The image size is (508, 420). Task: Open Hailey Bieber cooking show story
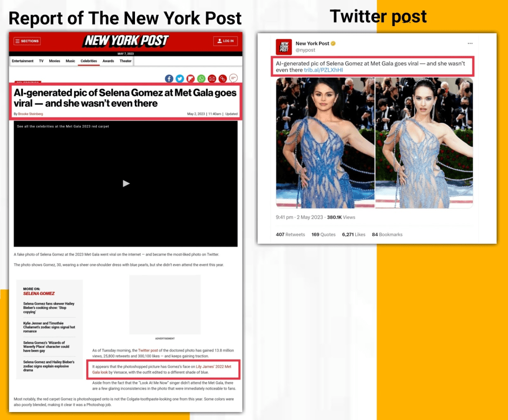click(49, 307)
